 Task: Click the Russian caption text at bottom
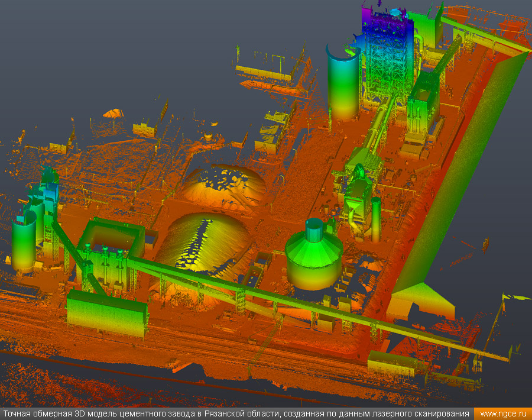(236, 414)
